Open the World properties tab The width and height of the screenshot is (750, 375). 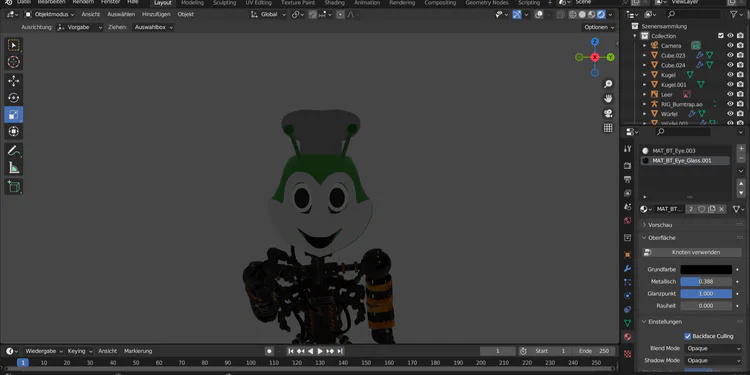[x=628, y=221]
